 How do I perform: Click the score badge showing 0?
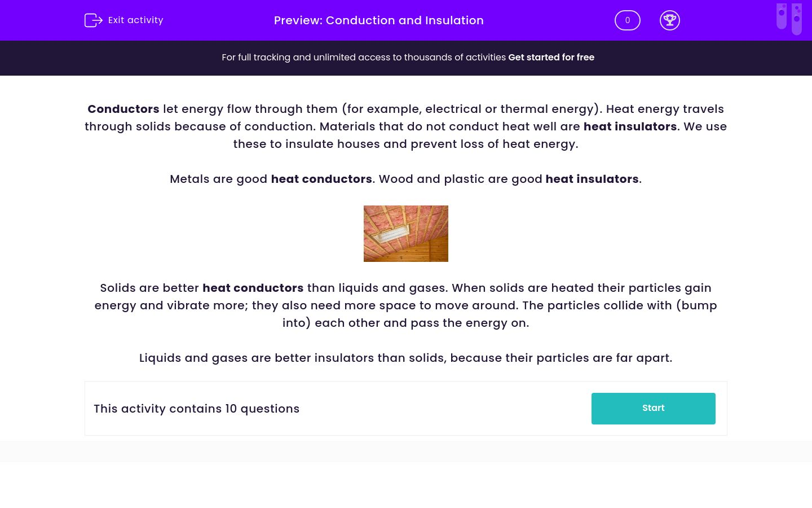point(627,20)
